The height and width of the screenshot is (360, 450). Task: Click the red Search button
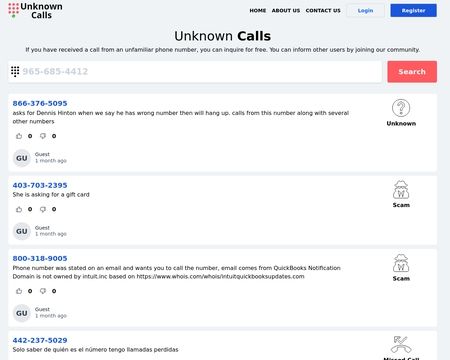(x=412, y=72)
